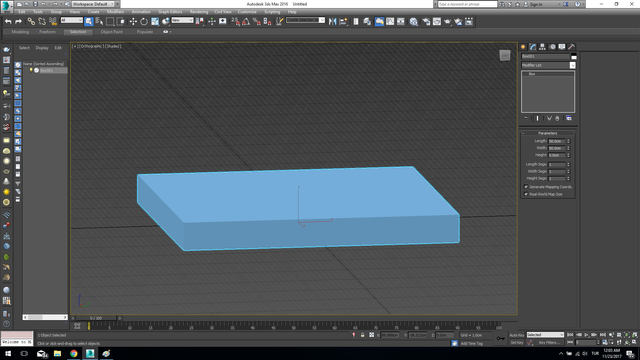Viewport: 640px width, 360px height.
Task: Click the Set Key button
Action: [517, 343]
